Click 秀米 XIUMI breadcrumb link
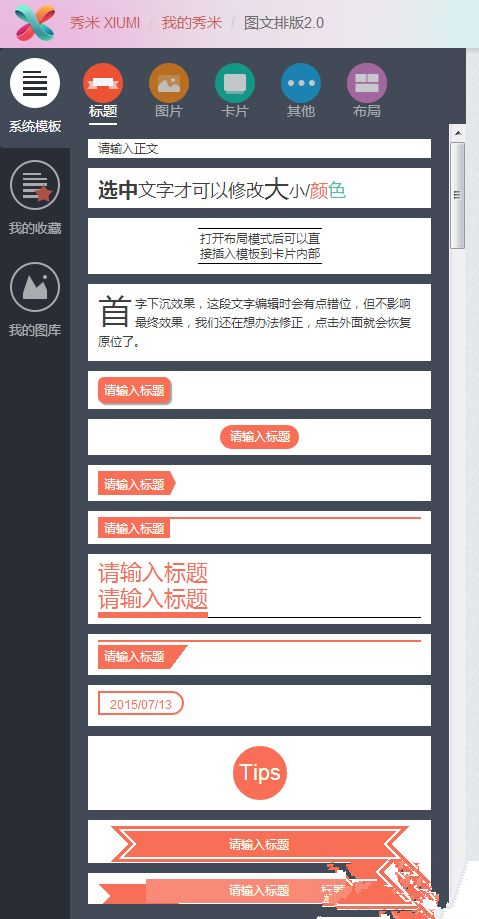This screenshot has width=479, height=919. coord(105,23)
